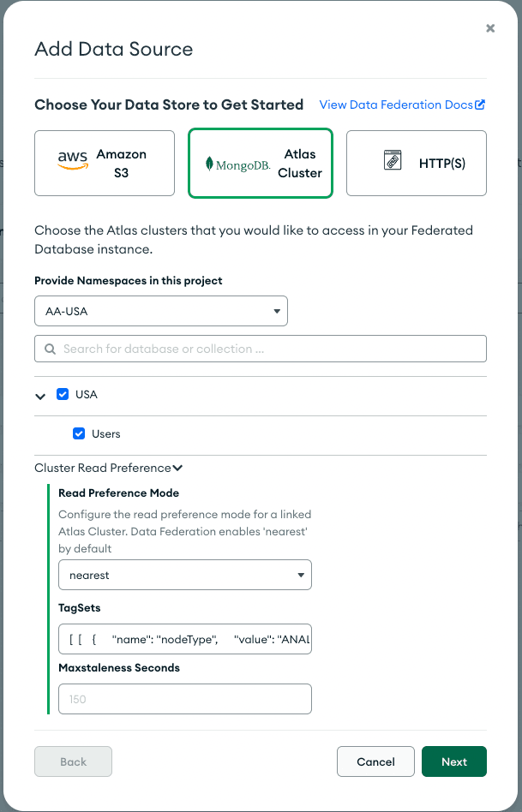Click the external link icon beside Docs
Viewport: 522px width, 812px height.
click(x=480, y=104)
